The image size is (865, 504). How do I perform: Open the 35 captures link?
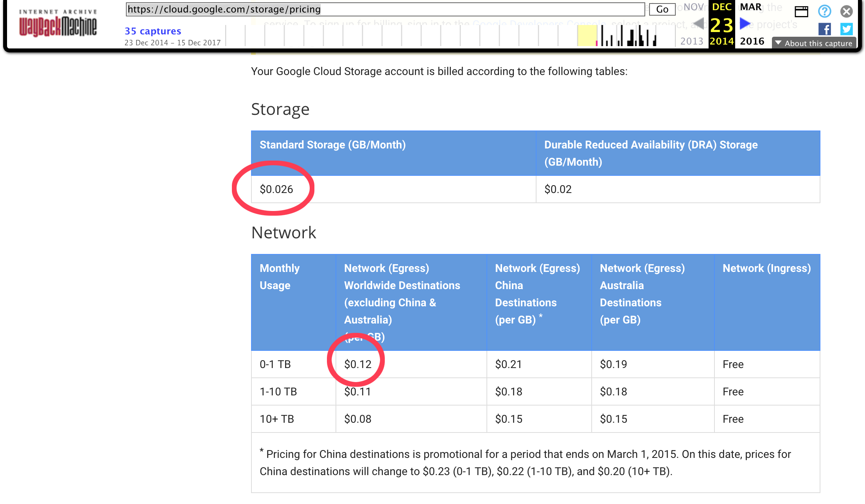[x=153, y=31]
